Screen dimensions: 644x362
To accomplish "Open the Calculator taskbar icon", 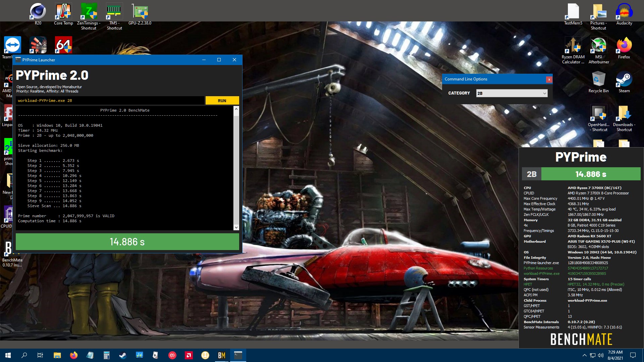I will [x=106, y=355].
